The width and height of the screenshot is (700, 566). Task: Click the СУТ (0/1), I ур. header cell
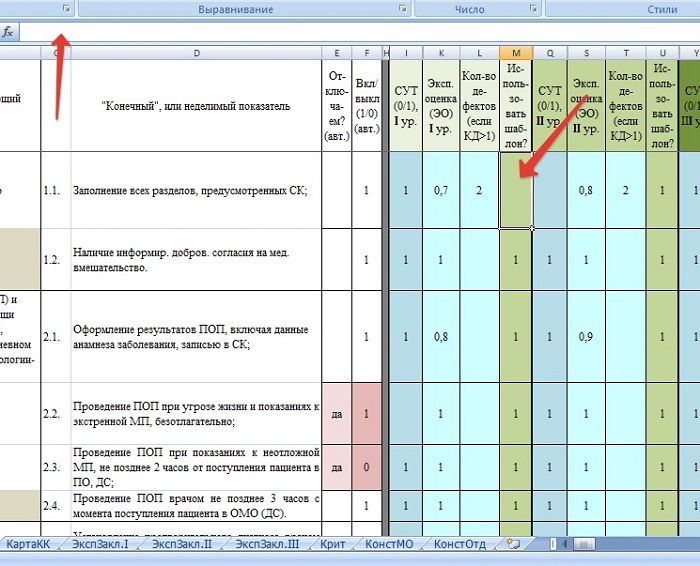[x=406, y=106]
